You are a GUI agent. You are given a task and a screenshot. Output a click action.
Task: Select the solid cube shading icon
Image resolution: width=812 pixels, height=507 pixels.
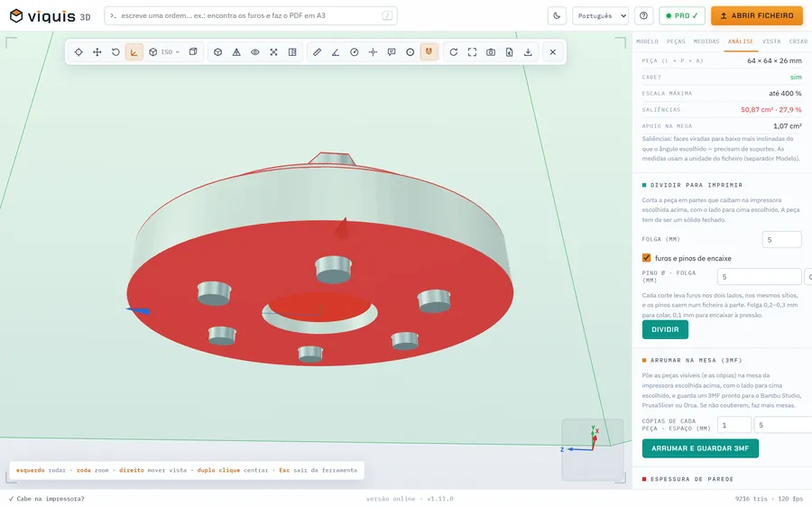point(218,51)
